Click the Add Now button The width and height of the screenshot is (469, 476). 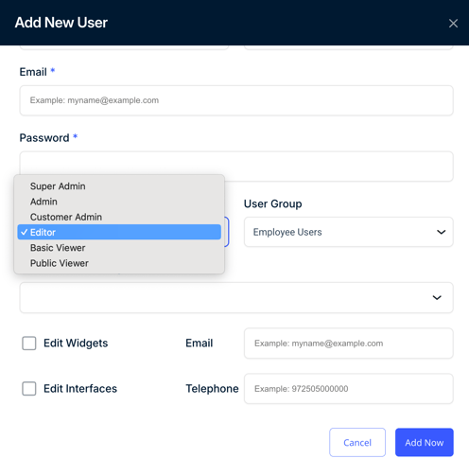(x=424, y=442)
